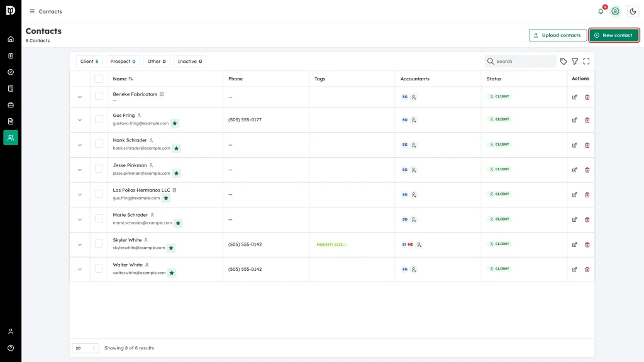Expand table to fullscreen

point(586,62)
